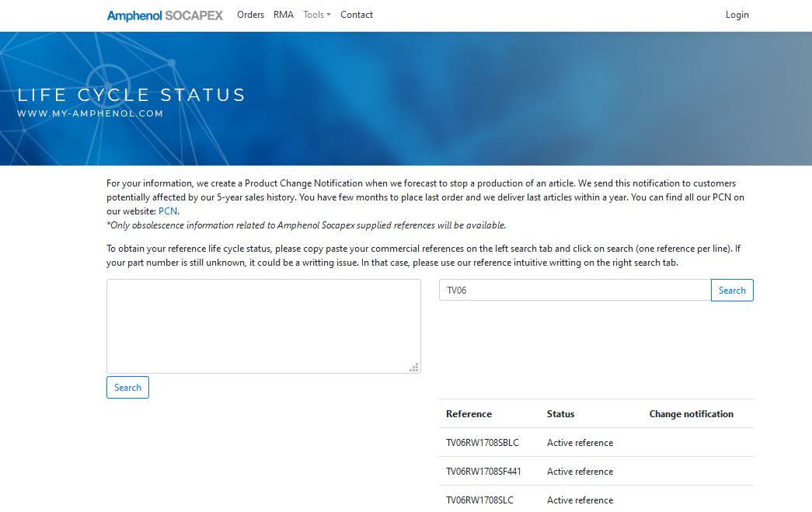This screenshot has height=512, width=812.
Task: Open the RMA menu item
Action: [284, 15]
